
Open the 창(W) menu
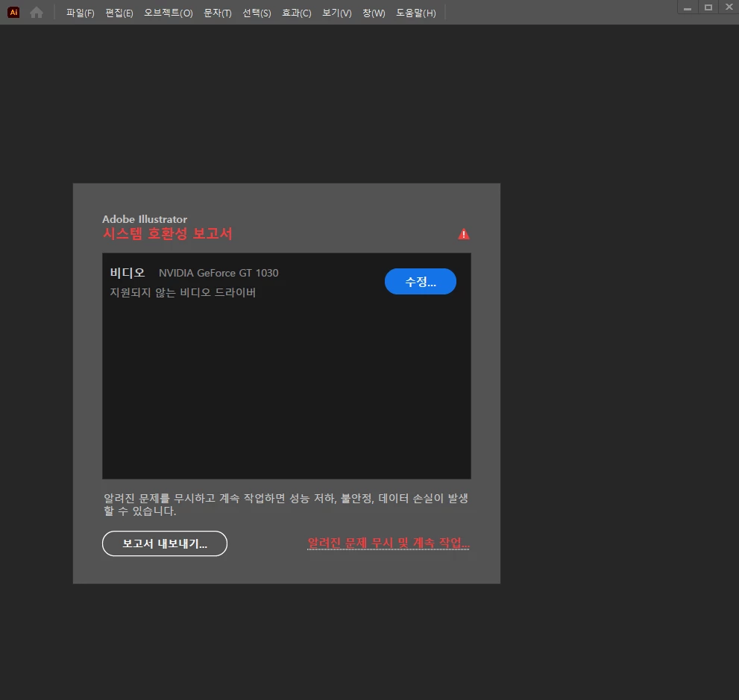tap(374, 13)
